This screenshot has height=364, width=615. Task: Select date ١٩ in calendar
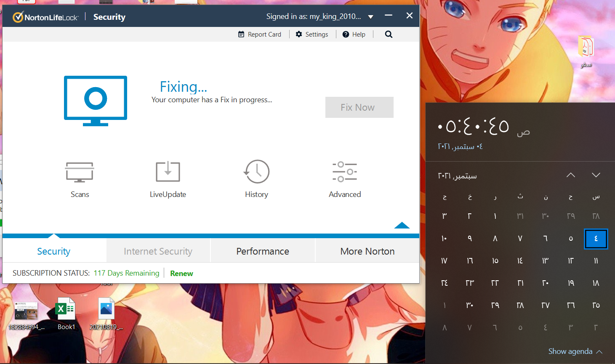tap(571, 283)
